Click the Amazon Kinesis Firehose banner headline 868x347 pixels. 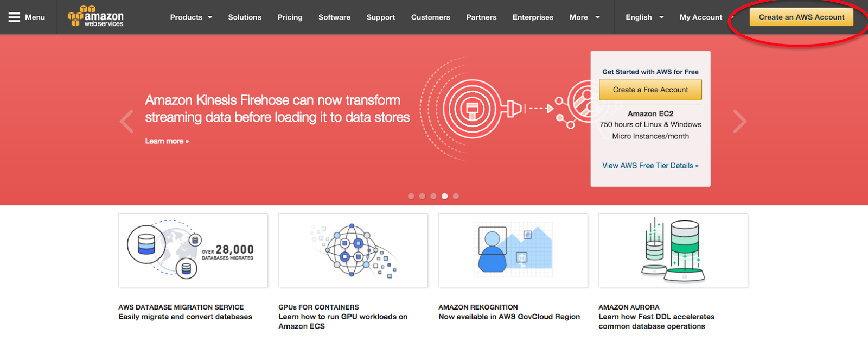click(277, 109)
